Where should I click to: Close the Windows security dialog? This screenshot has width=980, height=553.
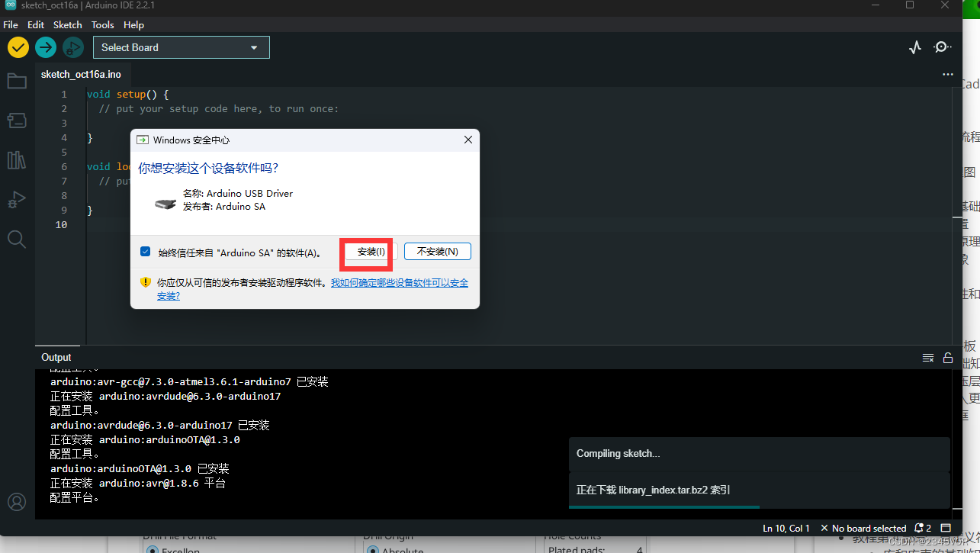pyautogui.click(x=468, y=140)
